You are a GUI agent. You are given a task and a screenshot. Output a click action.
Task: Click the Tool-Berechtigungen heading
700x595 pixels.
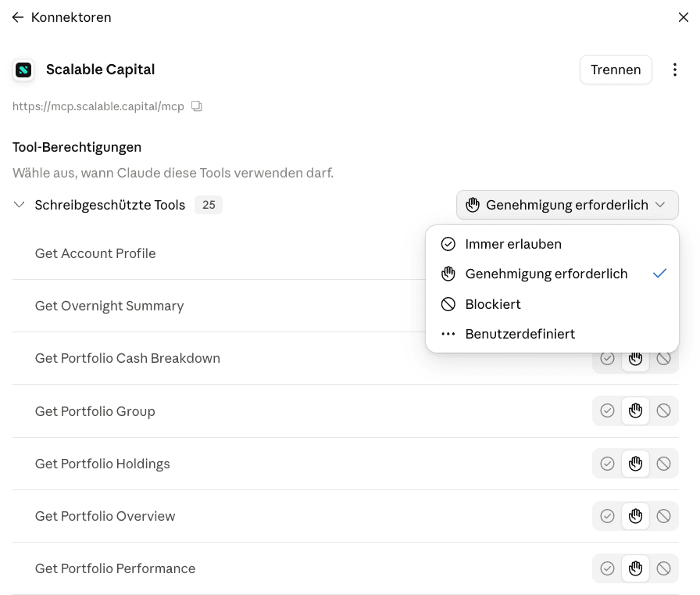[x=77, y=147]
